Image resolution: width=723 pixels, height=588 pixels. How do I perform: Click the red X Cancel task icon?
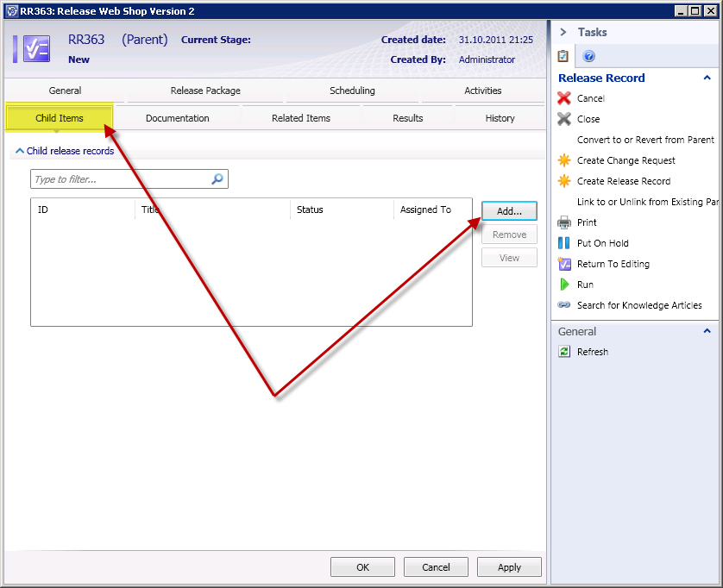(564, 98)
